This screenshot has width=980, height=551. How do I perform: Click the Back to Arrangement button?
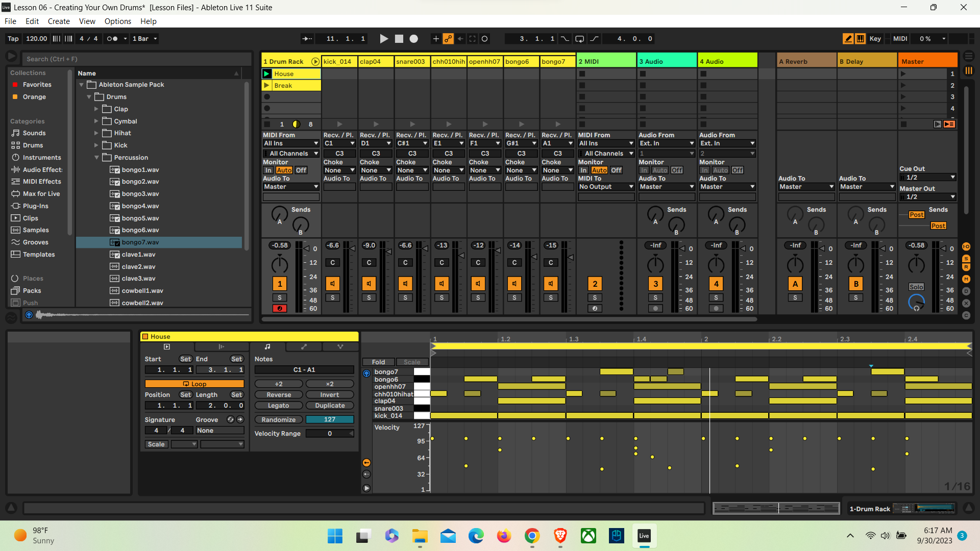pos(949,124)
